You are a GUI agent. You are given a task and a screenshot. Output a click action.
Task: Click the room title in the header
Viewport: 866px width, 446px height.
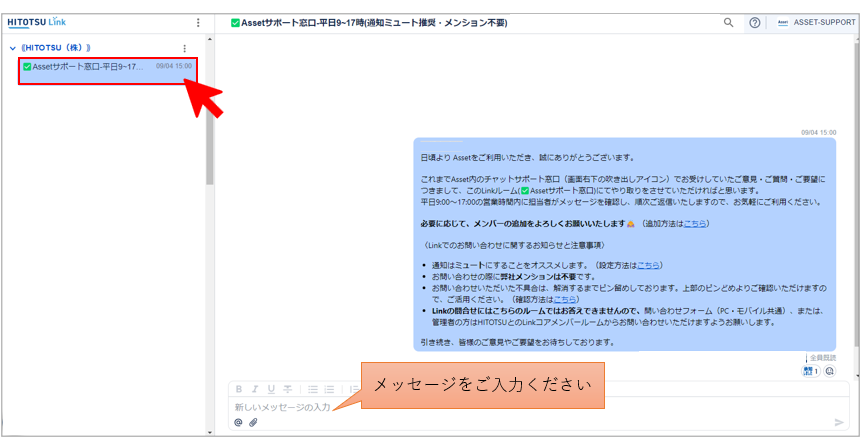(369, 23)
